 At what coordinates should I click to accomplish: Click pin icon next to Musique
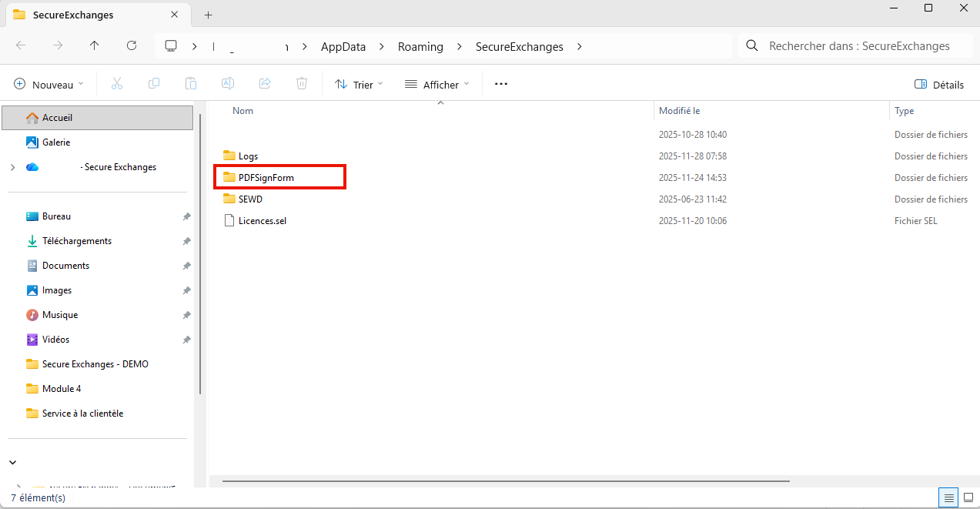(x=186, y=315)
